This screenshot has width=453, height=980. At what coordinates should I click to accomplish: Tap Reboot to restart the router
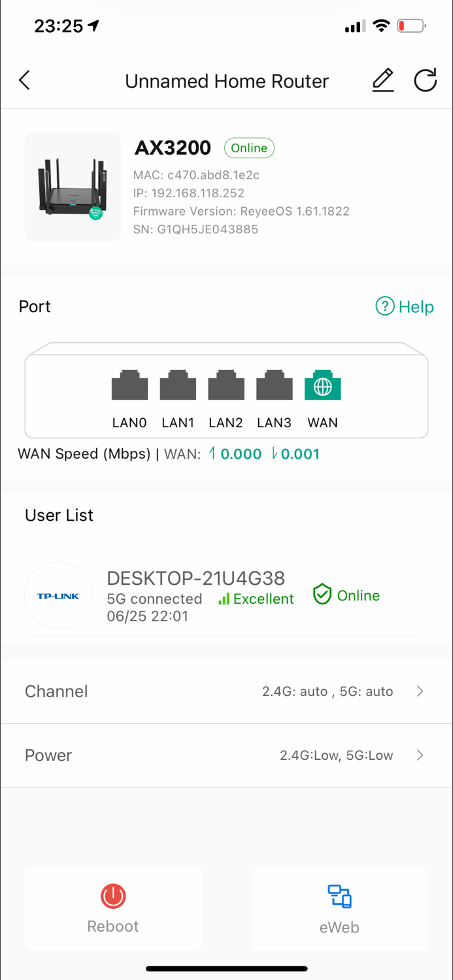(x=112, y=909)
